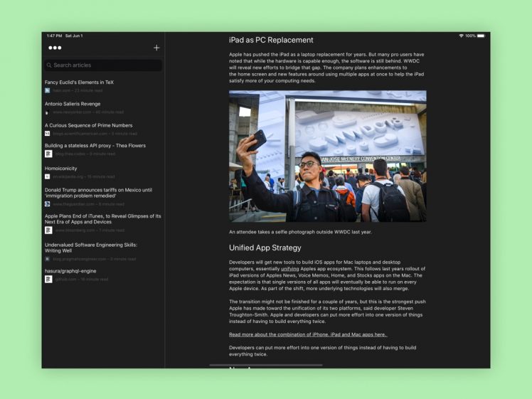Click the Wikipedia favicon under Homoiconicity

click(x=48, y=176)
